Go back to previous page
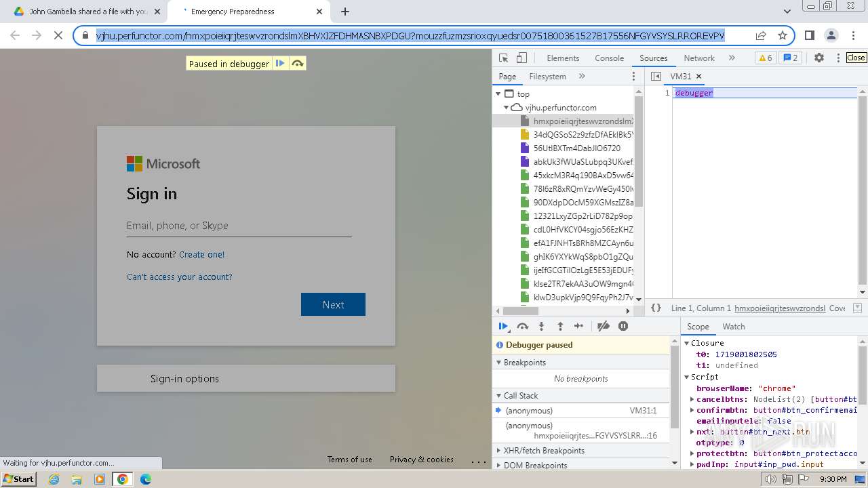This screenshot has width=868, height=488. coord(15,35)
